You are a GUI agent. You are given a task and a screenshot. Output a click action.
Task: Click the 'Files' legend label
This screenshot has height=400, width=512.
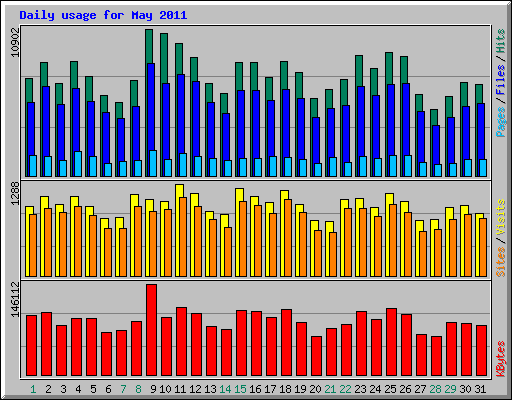click(501, 79)
